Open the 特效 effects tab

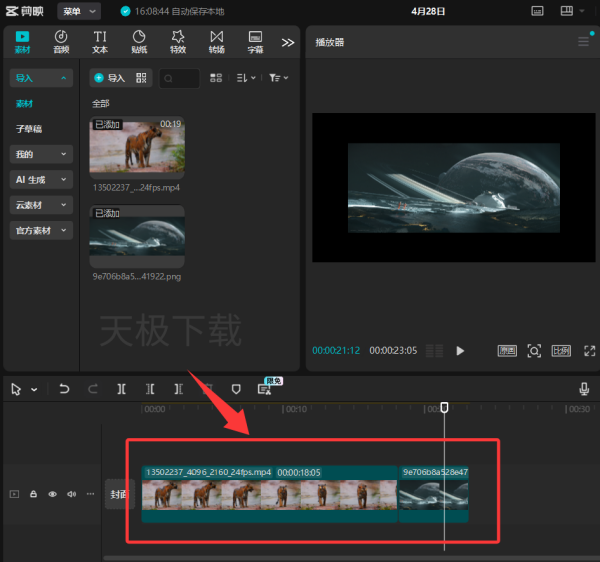[178, 42]
